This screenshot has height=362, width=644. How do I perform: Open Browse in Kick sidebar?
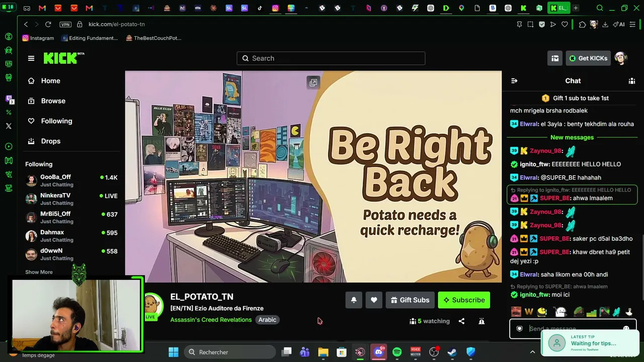click(x=53, y=101)
